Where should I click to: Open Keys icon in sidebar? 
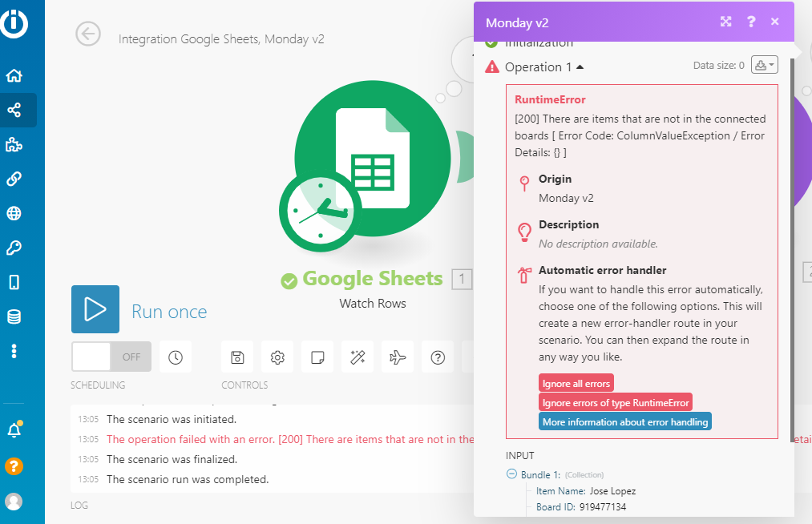(14, 248)
